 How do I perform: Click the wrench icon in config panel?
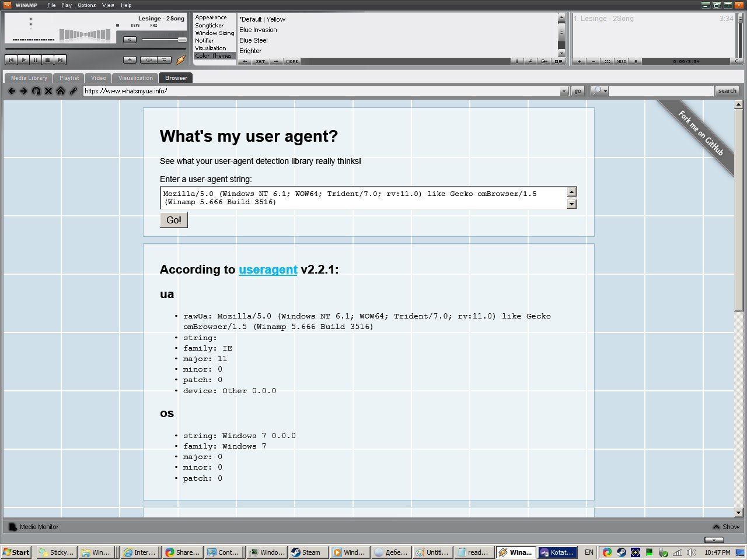pyautogui.click(x=530, y=61)
